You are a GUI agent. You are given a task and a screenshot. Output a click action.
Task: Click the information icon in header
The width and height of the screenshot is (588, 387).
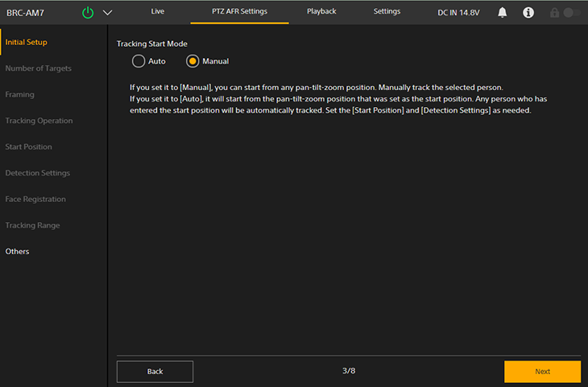(x=528, y=13)
